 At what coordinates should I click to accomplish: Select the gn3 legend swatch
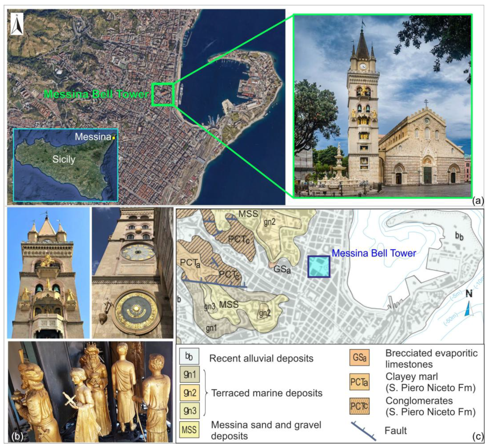pos(189,411)
